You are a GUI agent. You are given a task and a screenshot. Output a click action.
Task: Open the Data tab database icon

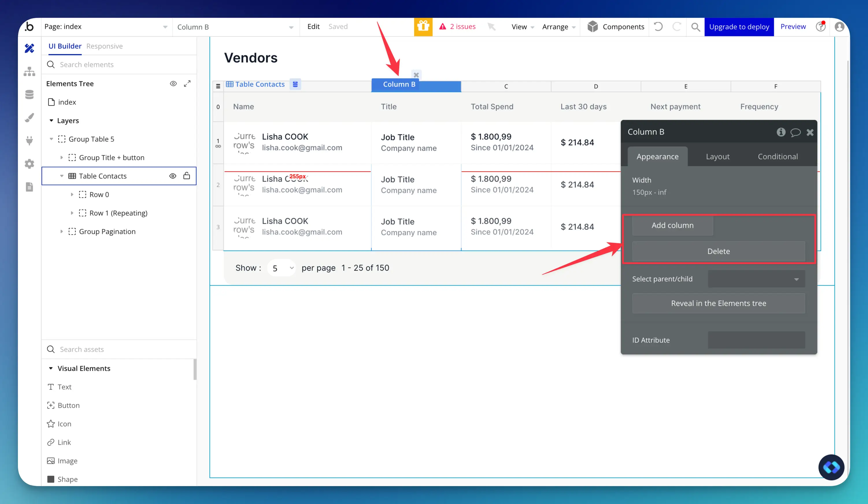point(29,94)
